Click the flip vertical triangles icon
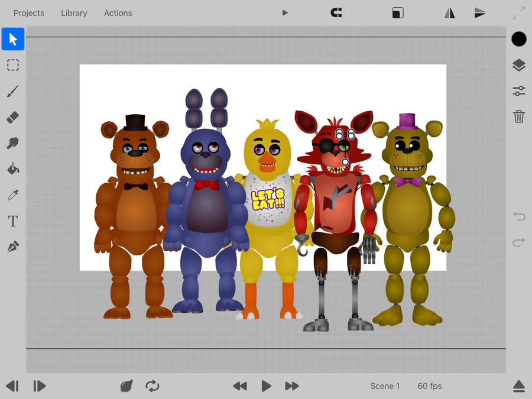Viewport: 532px width, 399px height. 480,13
